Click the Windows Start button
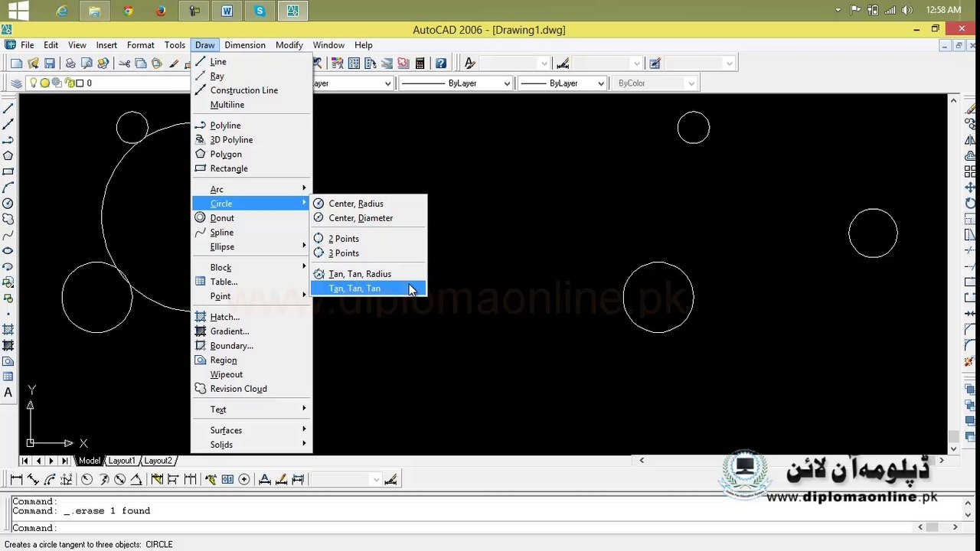The image size is (980, 551). click(17, 11)
